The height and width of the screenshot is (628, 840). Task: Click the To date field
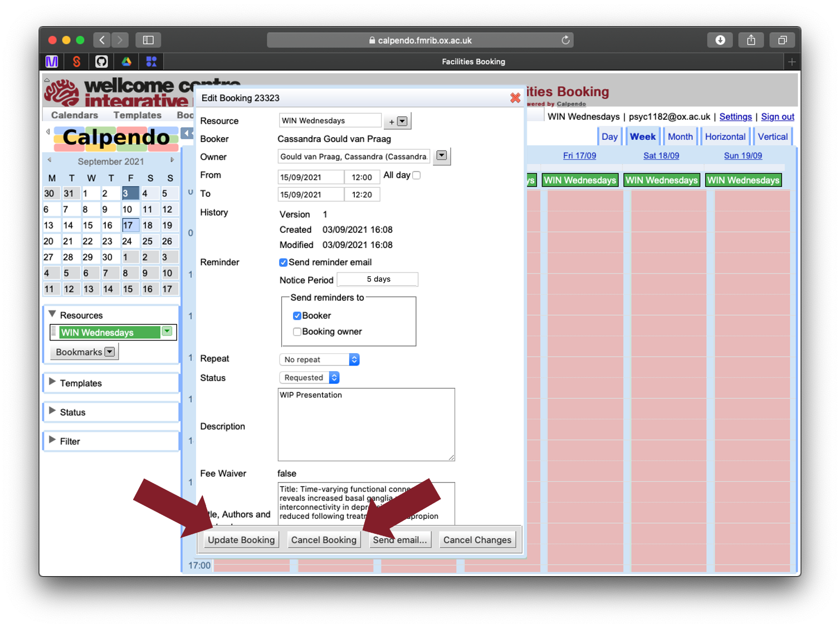[x=311, y=194]
